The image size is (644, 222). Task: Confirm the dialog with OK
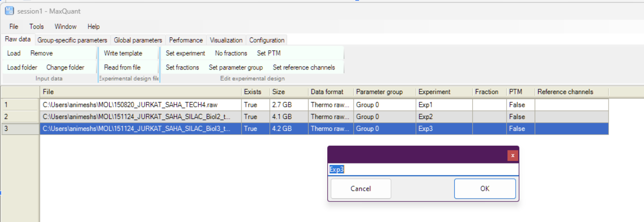[485, 189]
